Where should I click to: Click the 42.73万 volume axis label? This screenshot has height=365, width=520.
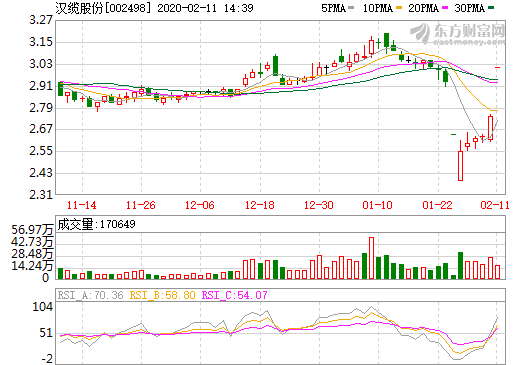tap(32, 242)
